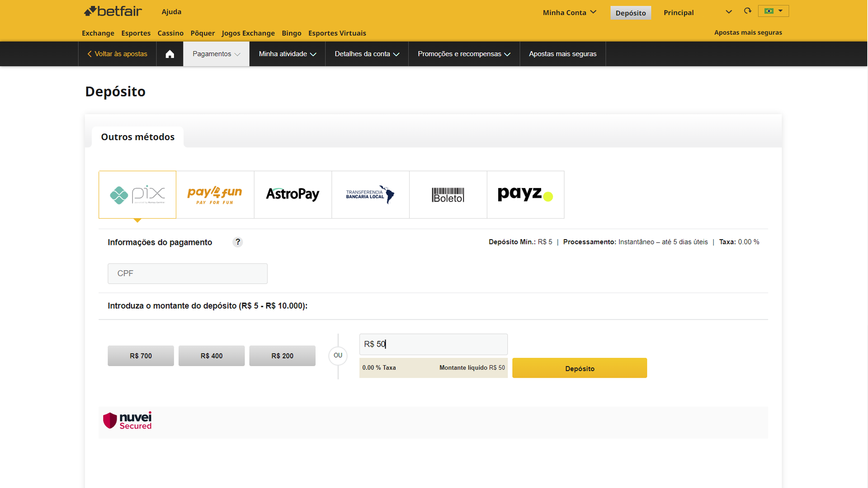Viewport: 868px width, 488px height.
Task: Open the Promoções e recompensas menu
Action: click(x=464, y=54)
